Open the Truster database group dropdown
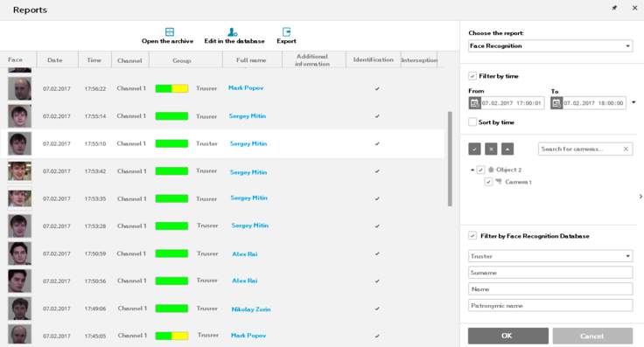The height and width of the screenshot is (347, 644). click(550, 256)
